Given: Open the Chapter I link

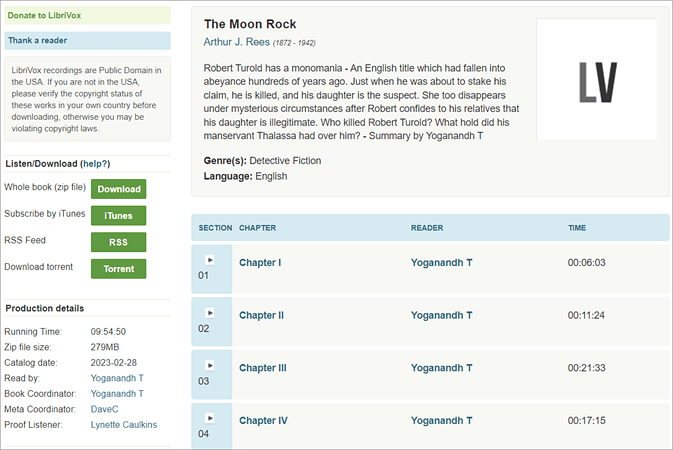Looking at the screenshot, I should (260, 263).
